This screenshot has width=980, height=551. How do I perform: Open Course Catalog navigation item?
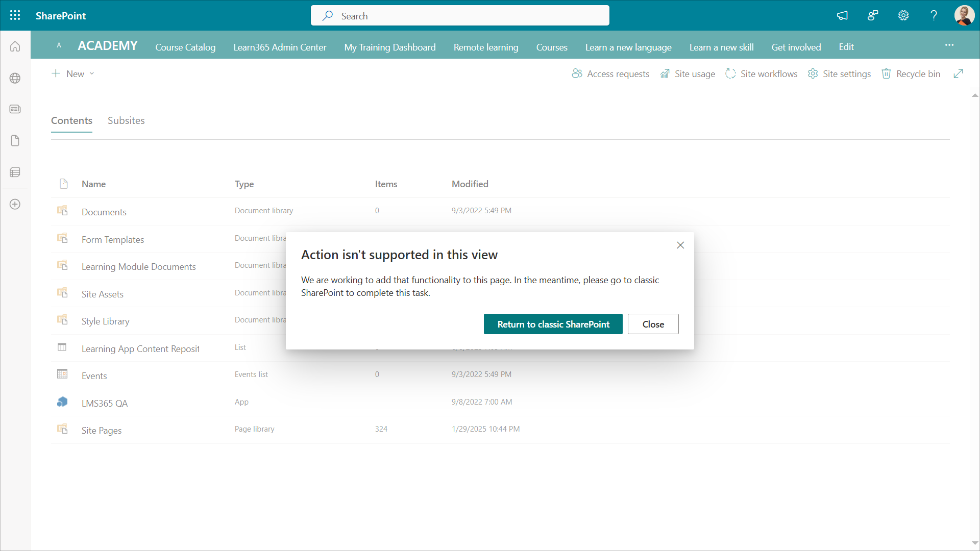coord(185,47)
